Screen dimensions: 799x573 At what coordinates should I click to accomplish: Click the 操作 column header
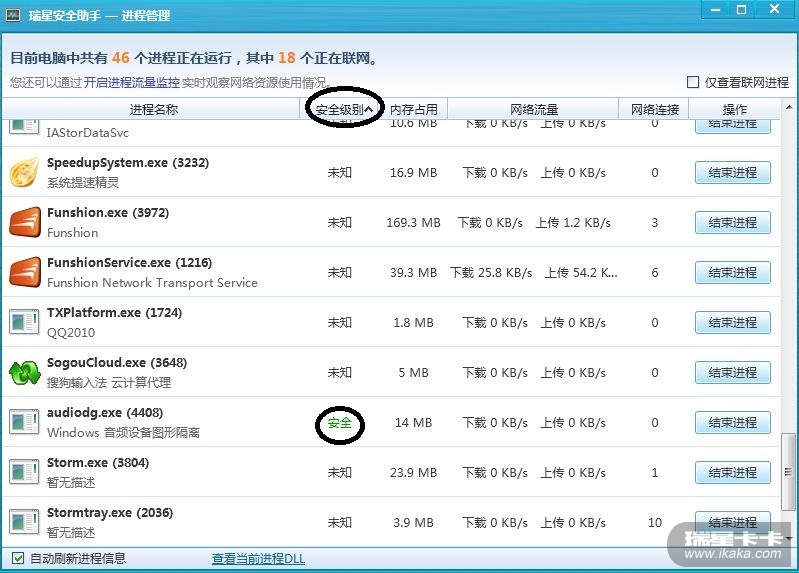click(734, 109)
